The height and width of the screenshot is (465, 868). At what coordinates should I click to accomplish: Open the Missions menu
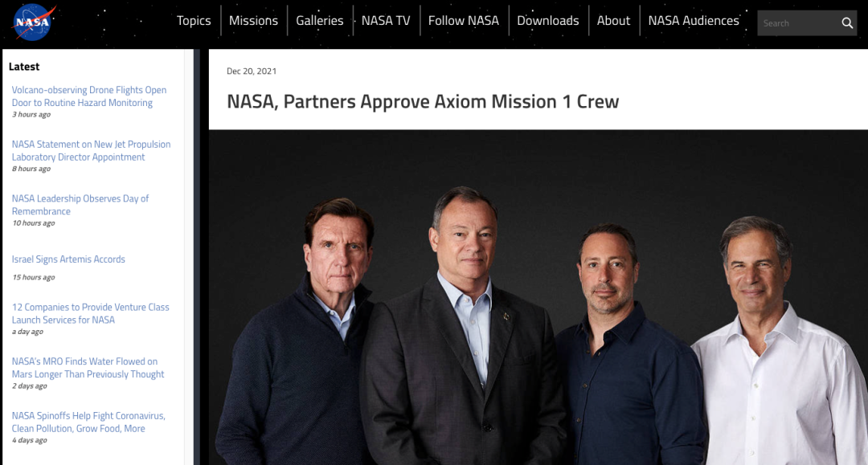click(253, 20)
